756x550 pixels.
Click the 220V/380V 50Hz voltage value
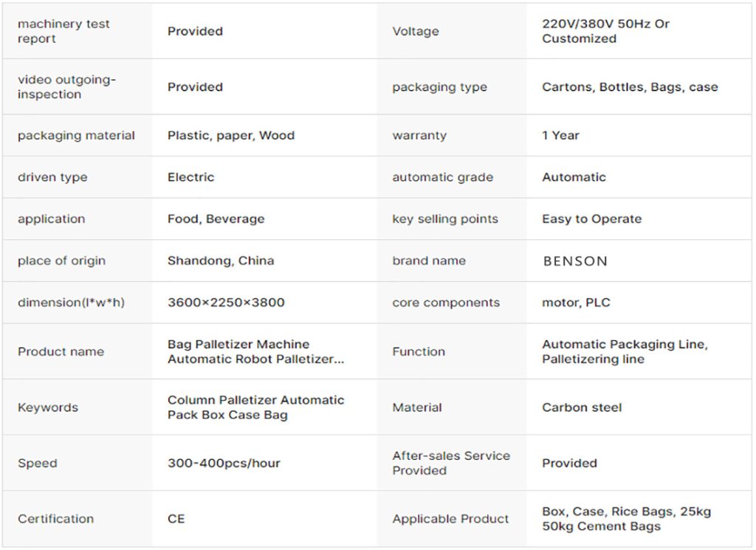point(605,31)
